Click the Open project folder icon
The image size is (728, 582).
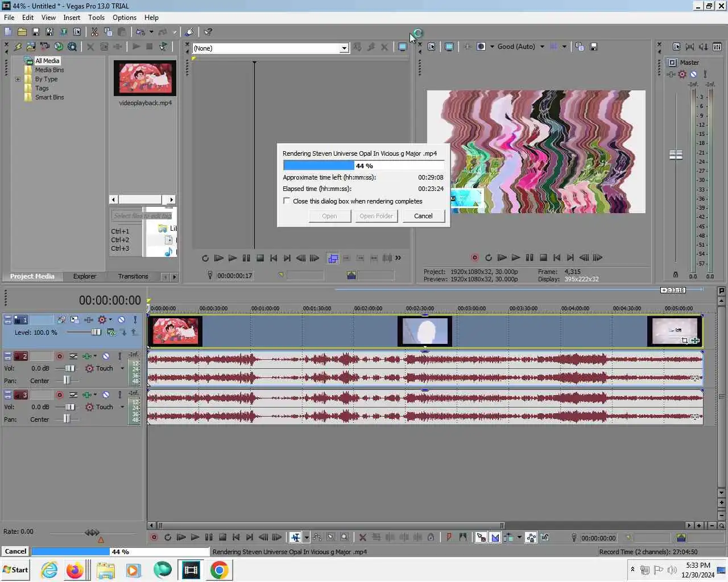coord(22,32)
